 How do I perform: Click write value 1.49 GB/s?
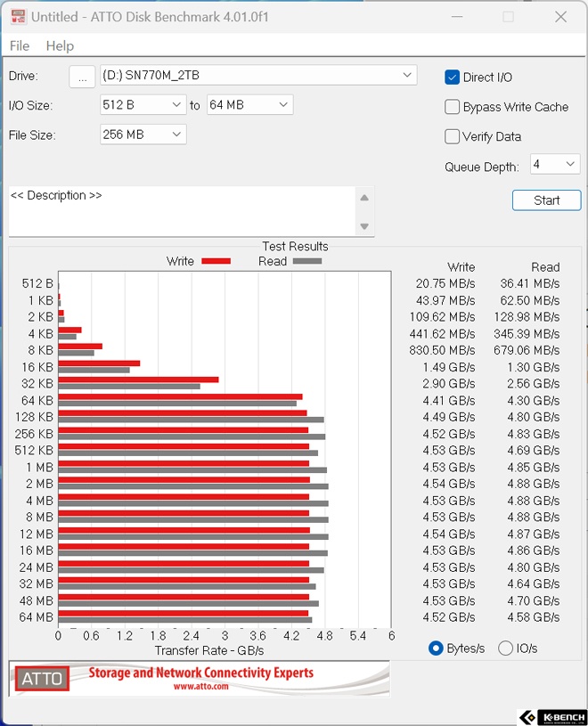coord(449,367)
